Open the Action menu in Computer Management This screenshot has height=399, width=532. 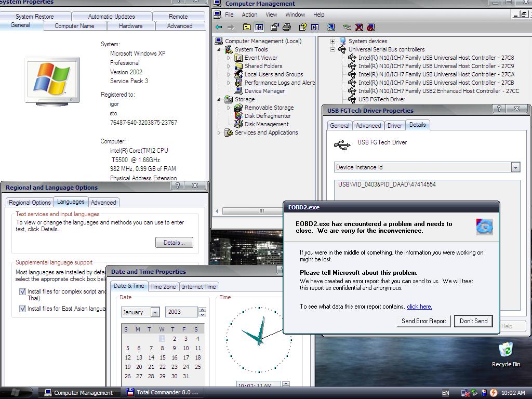pos(249,15)
